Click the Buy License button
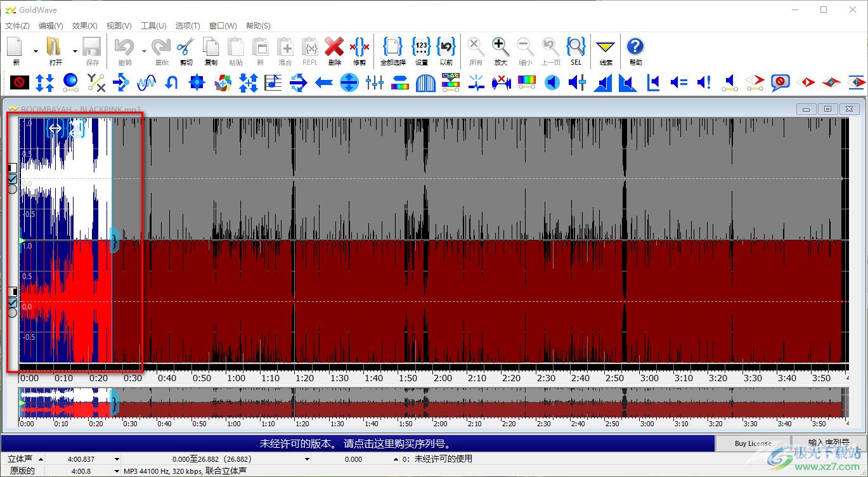This screenshot has height=477, width=868. click(x=753, y=443)
